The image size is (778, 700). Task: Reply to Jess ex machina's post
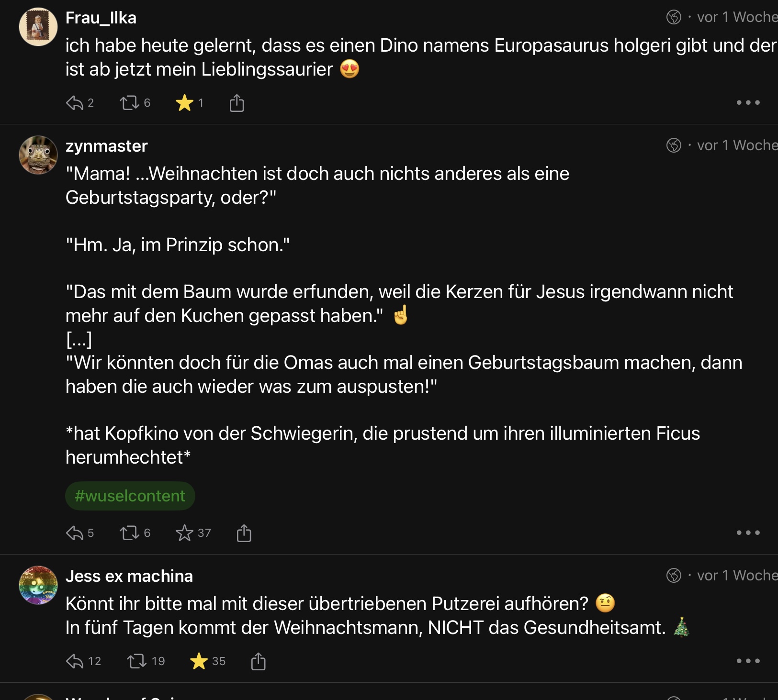pyautogui.click(x=75, y=661)
